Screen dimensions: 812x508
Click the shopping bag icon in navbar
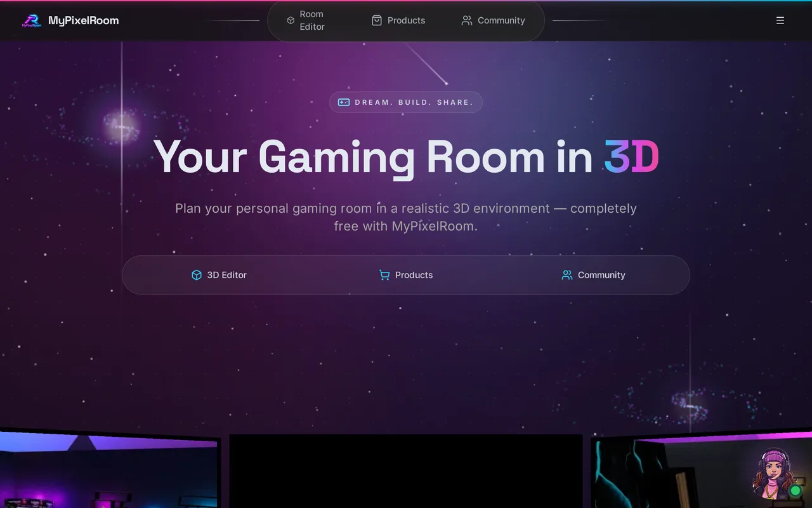point(377,20)
